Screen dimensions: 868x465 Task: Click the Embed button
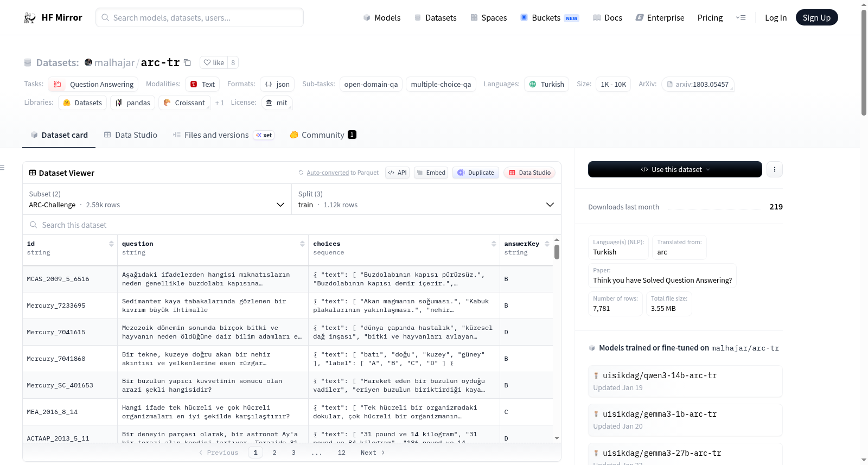coord(430,173)
